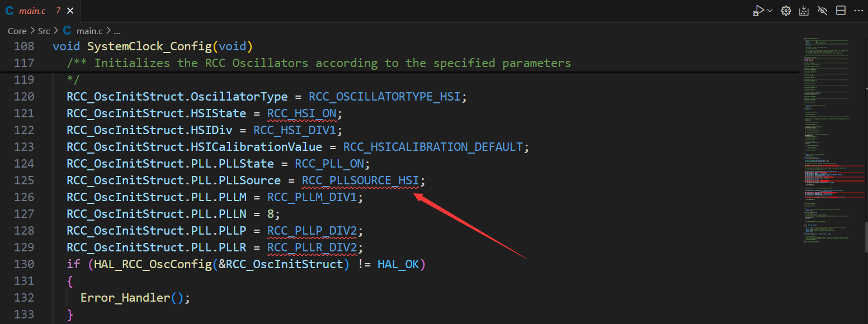The image size is (868, 324).
Task: Click the C language icon on tab
Action: pos(10,11)
